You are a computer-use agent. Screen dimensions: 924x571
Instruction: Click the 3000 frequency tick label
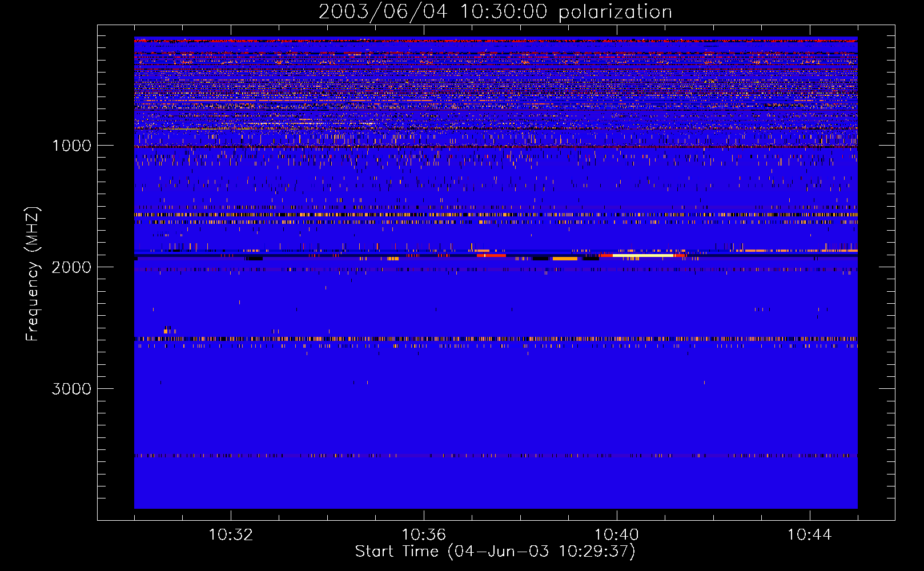point(71,389)
